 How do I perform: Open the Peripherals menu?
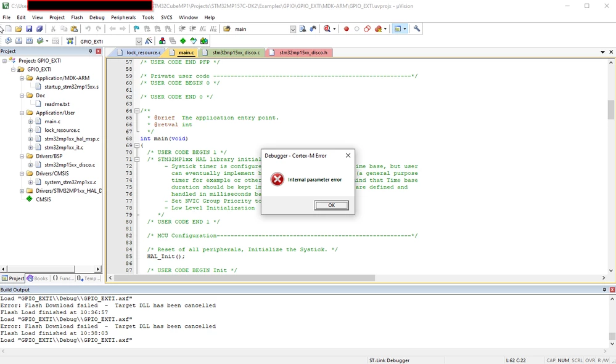123,17
